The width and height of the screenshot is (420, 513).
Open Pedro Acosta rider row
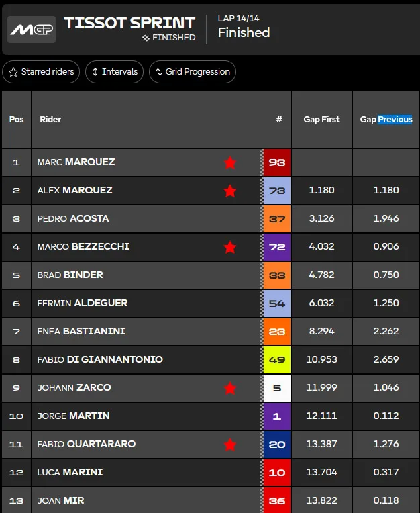click(x=211, y=219)
